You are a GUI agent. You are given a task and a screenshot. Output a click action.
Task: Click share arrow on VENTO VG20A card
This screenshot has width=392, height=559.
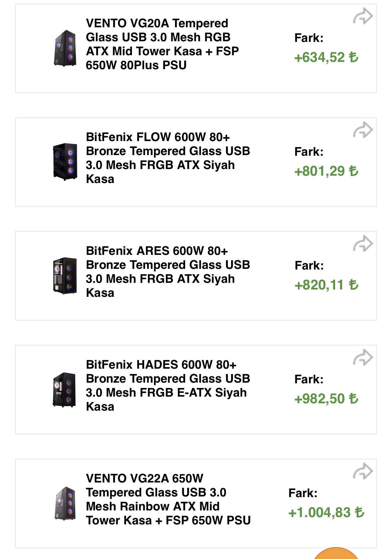[x=363, y=16]
